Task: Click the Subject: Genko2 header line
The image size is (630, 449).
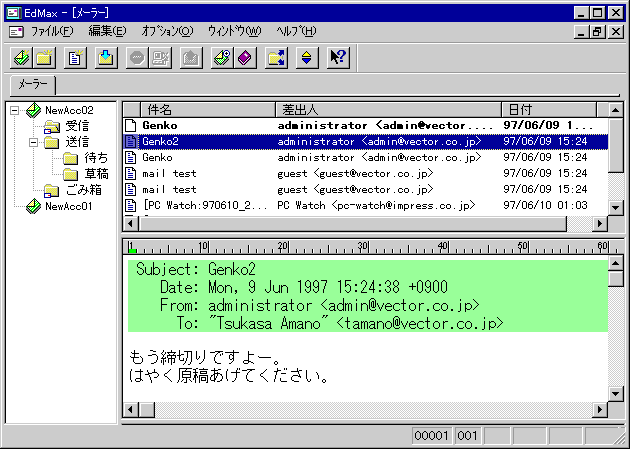Action: [196, 269]
